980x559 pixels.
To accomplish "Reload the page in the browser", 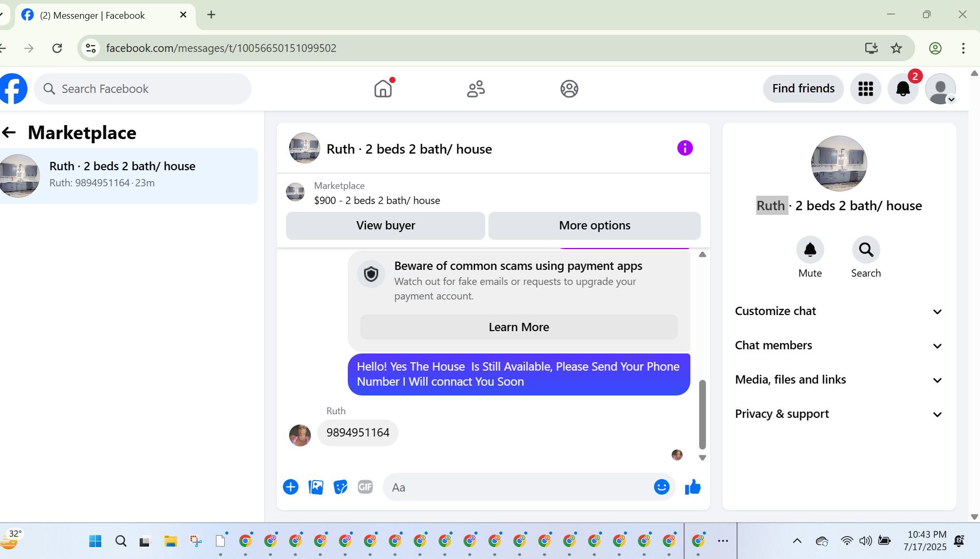I will pos(57,48).
